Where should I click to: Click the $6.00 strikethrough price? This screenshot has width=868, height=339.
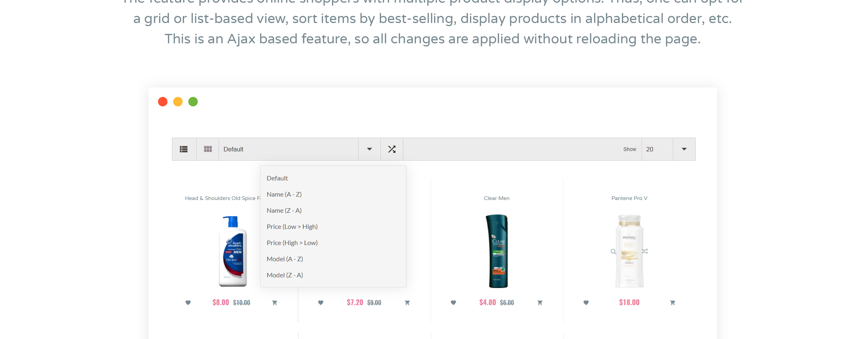coord(507,303)
